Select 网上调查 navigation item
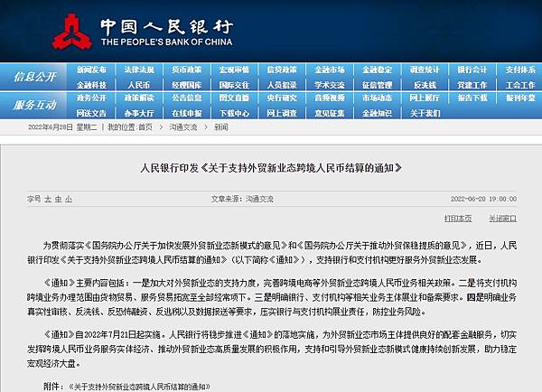The width and height of the screenshot is (542, 392). click(x=282, y=114)
